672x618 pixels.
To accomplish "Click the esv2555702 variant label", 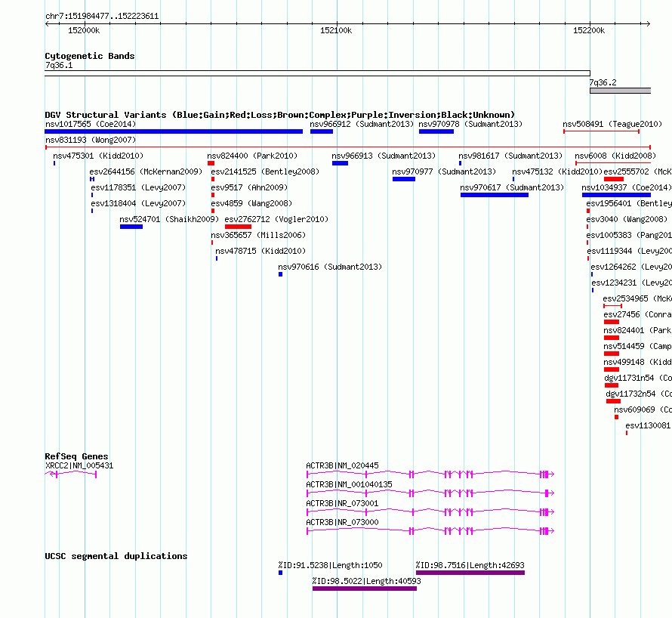I will pos(638,171).
